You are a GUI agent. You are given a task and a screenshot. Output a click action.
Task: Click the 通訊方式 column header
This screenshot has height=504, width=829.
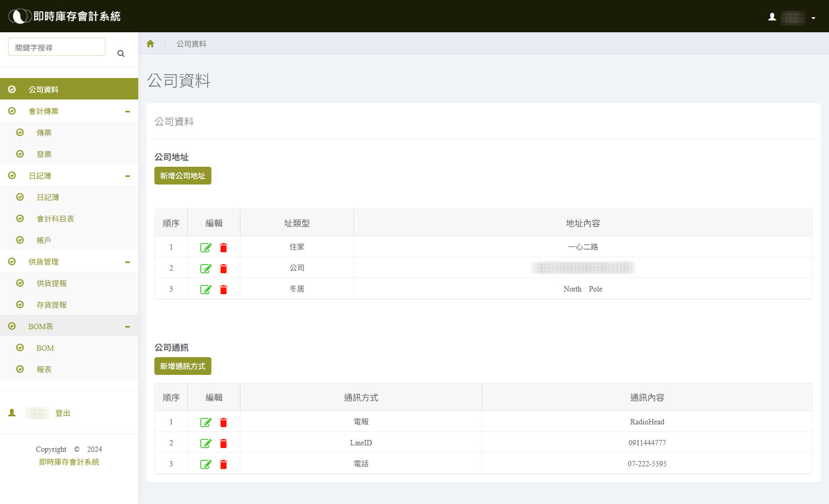pyautogui.click(x=361, y=397)
